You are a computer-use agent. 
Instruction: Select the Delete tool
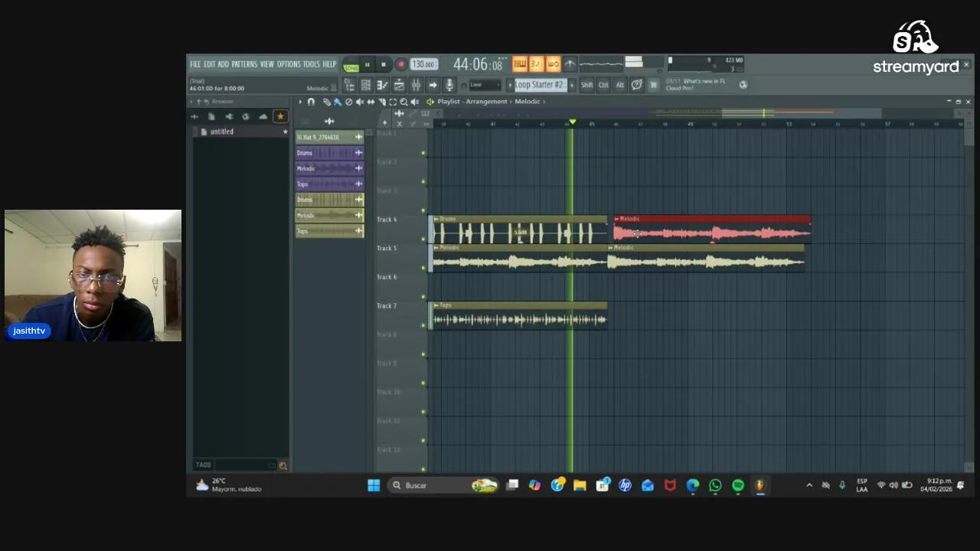click(349, 102)
